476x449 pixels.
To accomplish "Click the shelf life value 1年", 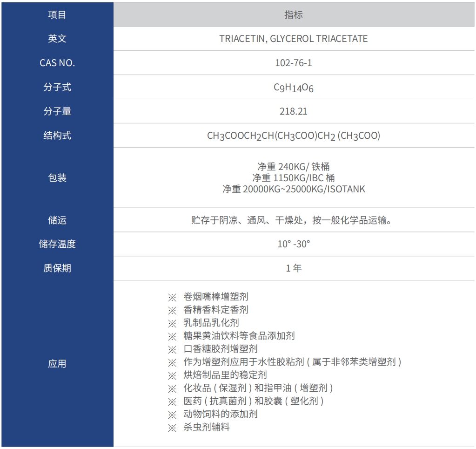I will pos(293,268).
